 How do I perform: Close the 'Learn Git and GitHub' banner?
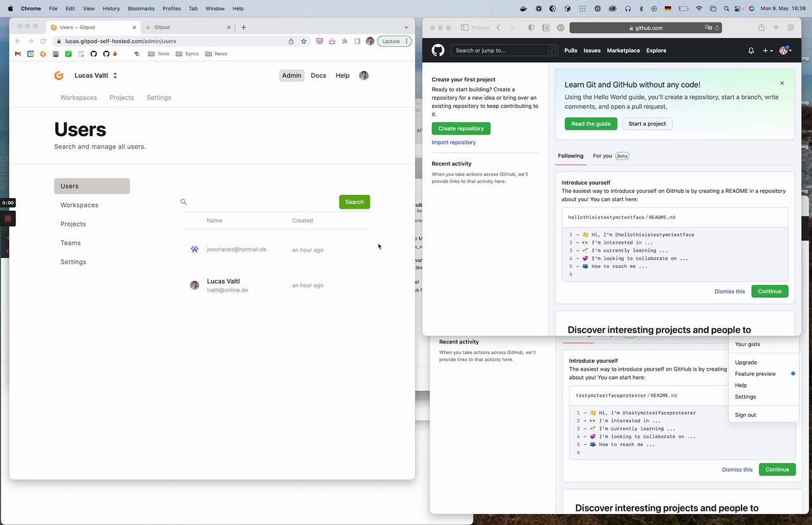point(782,83)
